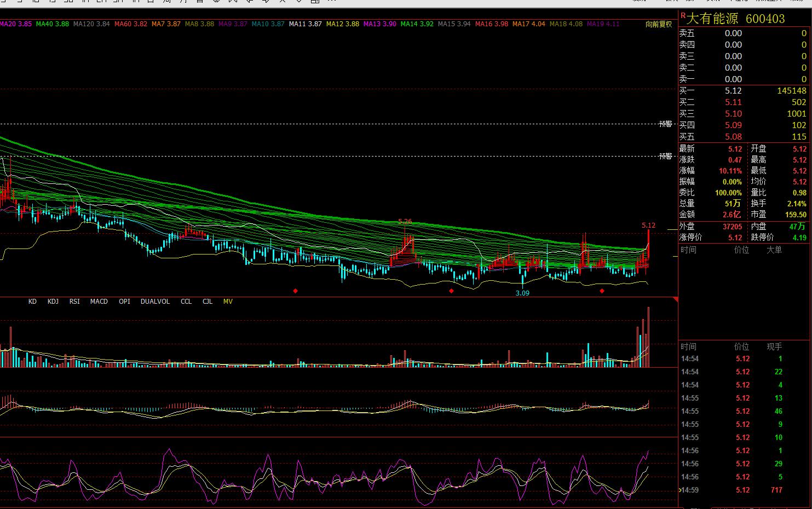The image size is (812, 509).
Task: Click the 卖一 ask row
Action: click(x=743, y=79)
